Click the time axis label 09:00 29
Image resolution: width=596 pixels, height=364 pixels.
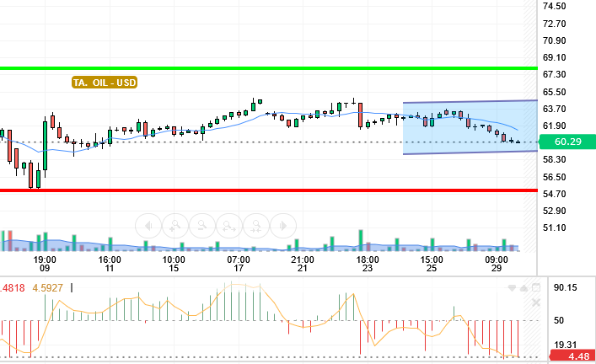pyautogui.click(x=496, y=264)
